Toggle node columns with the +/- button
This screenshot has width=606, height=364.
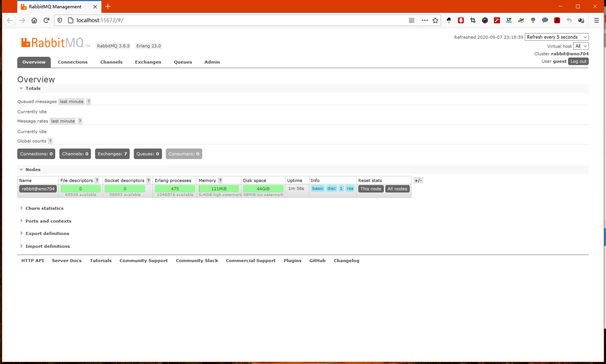(x=418, y=180)
